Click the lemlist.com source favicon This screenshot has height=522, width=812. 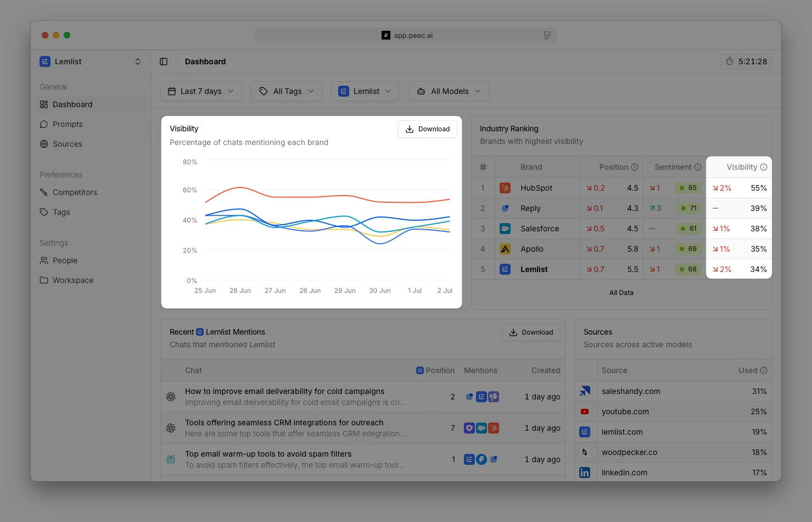point(585,432)
